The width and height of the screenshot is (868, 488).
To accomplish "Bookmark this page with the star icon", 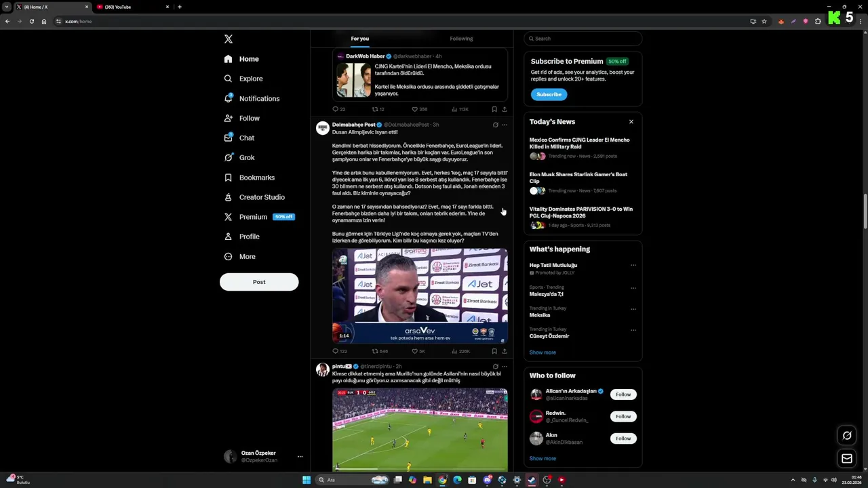I will [x=764, y=21].
